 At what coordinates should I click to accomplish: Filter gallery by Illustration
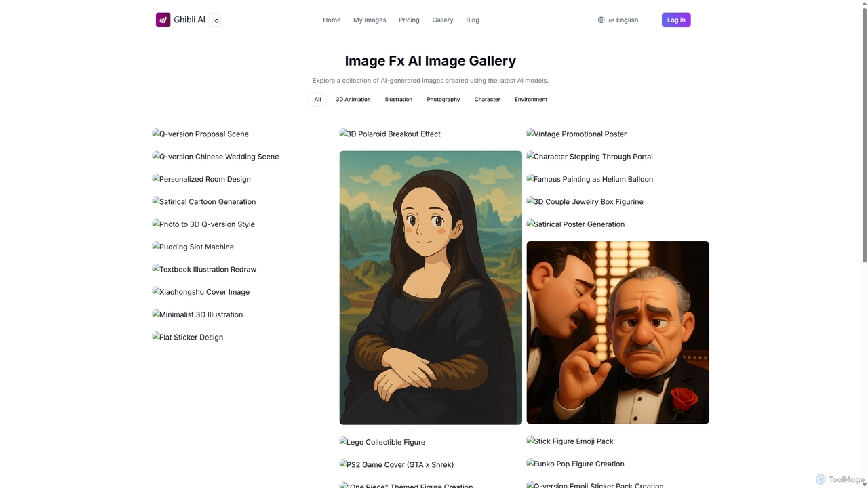click(399, 100)
